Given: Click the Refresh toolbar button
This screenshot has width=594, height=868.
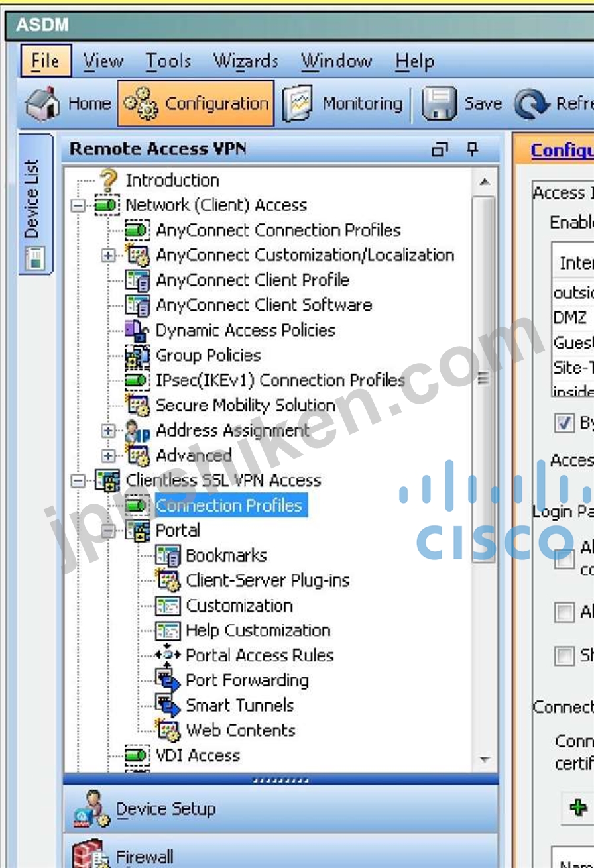Looking at the screenshot, I should pyautogui.click(x=554, y=104).
